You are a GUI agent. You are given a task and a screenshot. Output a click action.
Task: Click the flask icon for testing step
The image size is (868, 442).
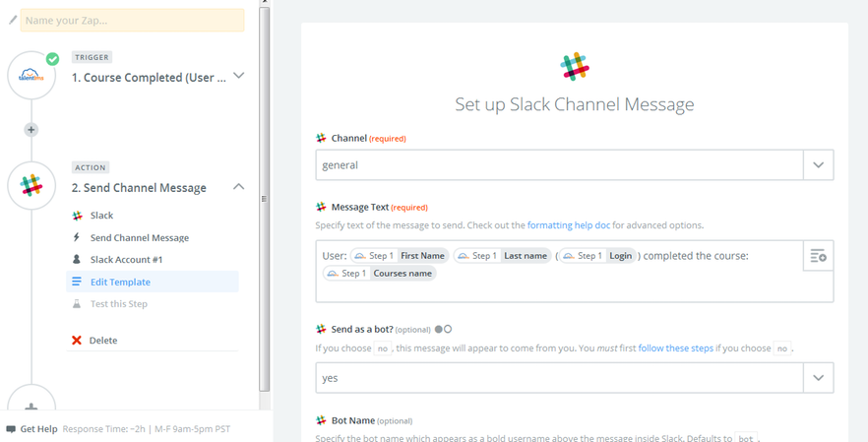77,303
